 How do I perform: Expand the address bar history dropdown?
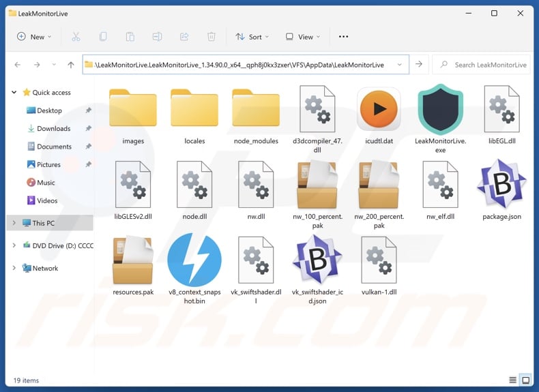click(x=399, y=65)
